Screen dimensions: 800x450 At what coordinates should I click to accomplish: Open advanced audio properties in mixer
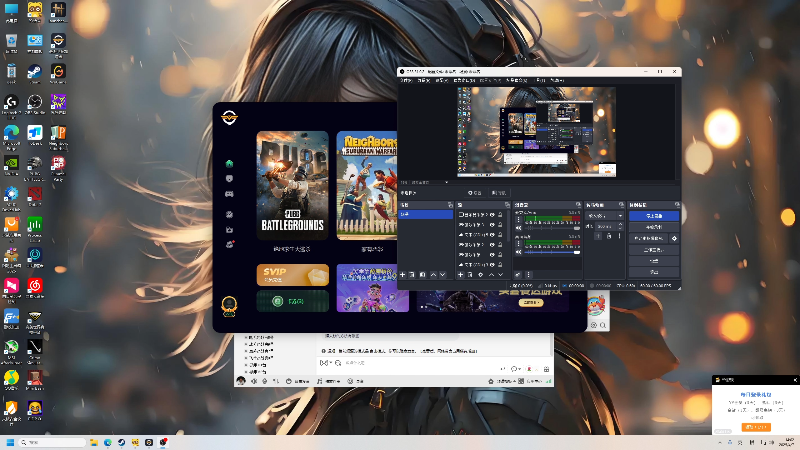[x=517, y=274]
